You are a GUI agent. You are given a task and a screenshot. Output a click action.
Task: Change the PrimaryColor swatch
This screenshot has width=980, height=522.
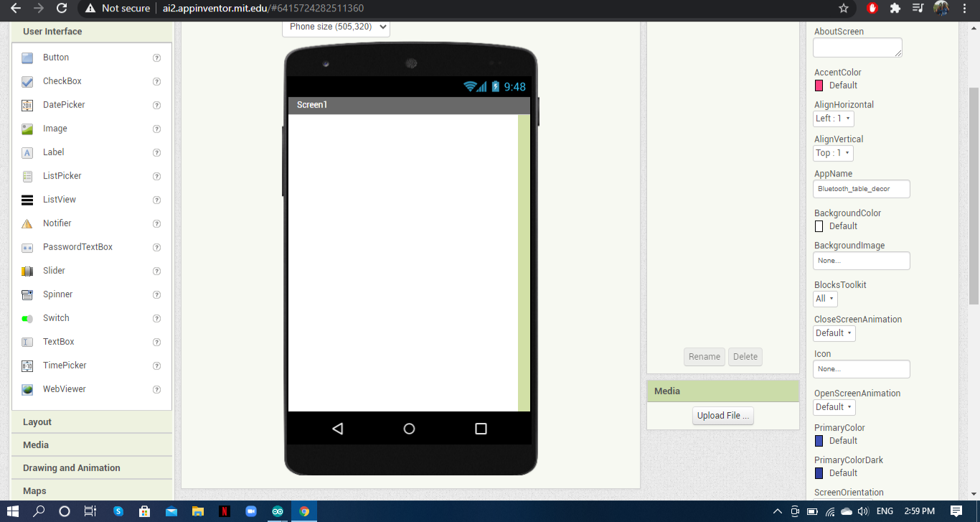pos(819,441)
